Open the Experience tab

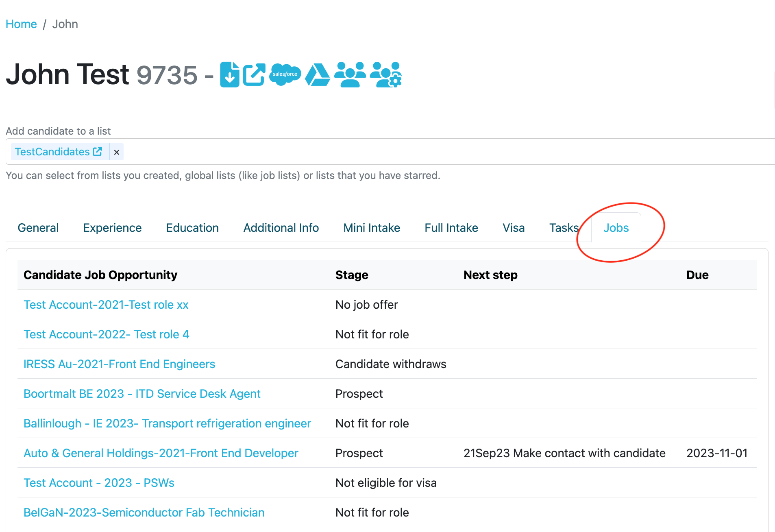click(112, 228)
